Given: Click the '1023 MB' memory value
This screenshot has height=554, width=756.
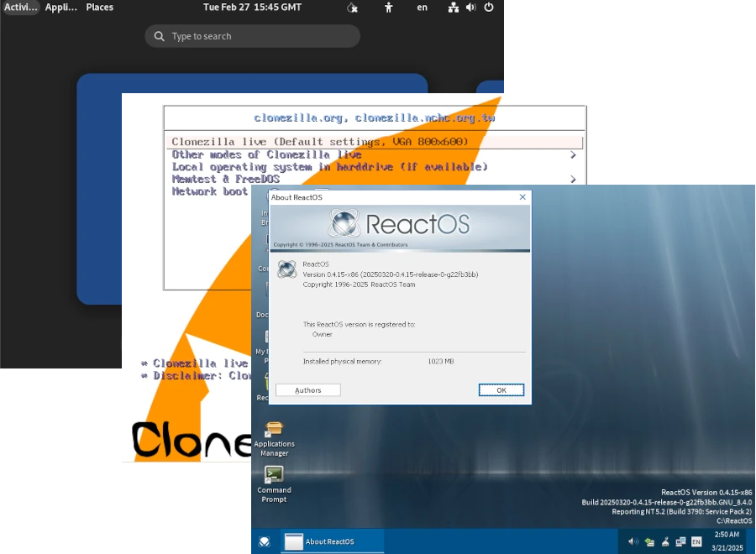Looking at the screenshot, I should pos(441,361).
